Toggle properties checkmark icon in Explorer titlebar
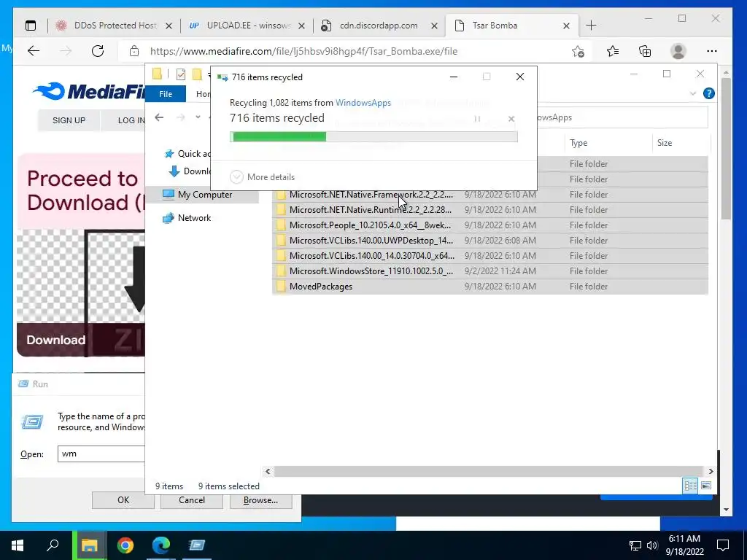This screenshot has height=560, width=747. pyautogui.click(x=181, y=74)
